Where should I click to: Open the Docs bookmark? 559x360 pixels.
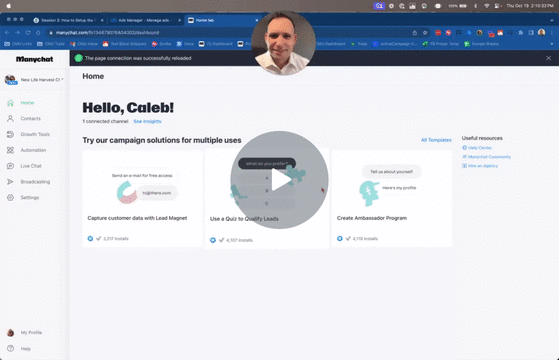tap(185, 44)
